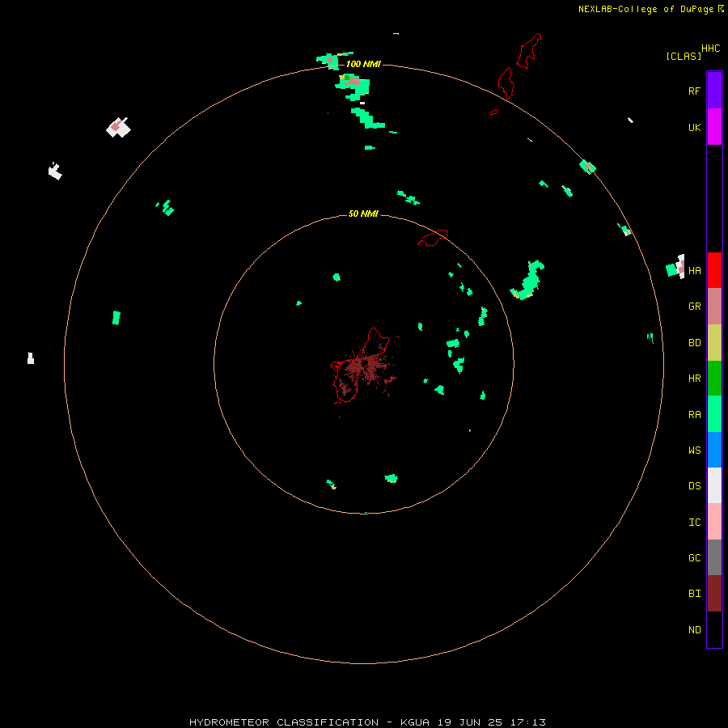Click the RF legend label
The image size is (728, 728).
[694, 91]
